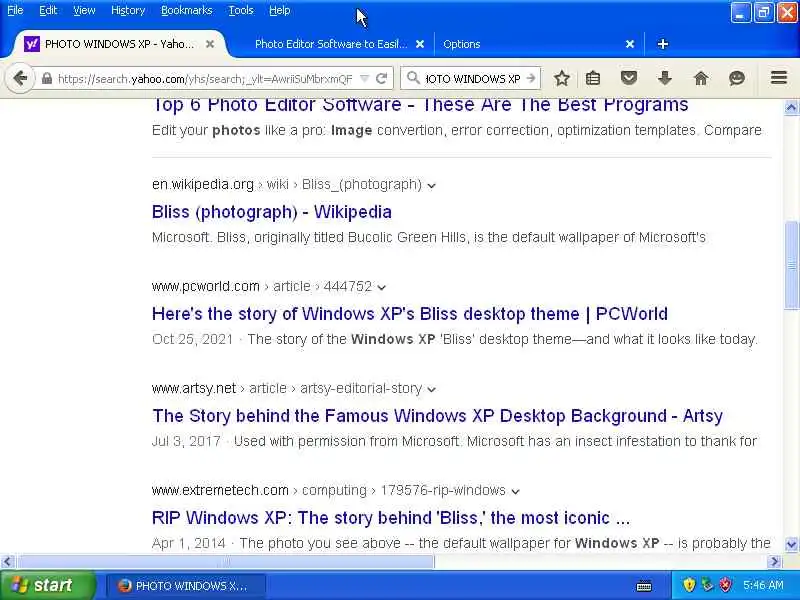Click the Jul 3, 2017 date text
The width and height of the screenshot is (800, 600).
186,441
